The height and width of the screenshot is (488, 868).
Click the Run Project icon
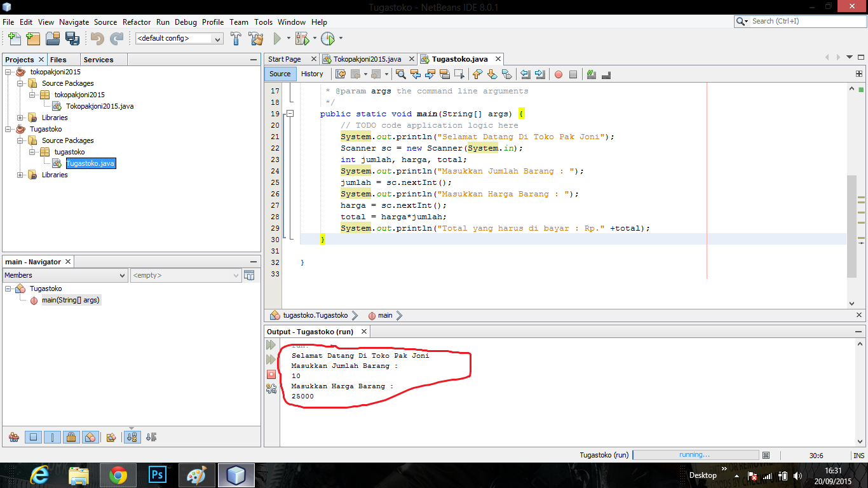coord(278,38)
